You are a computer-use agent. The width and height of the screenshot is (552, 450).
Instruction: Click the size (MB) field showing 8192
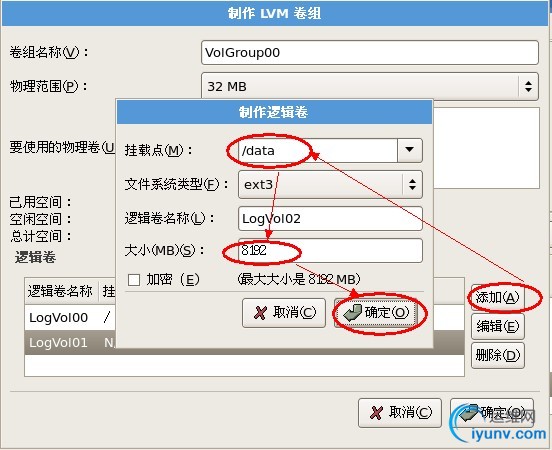(x=330, y=250)
